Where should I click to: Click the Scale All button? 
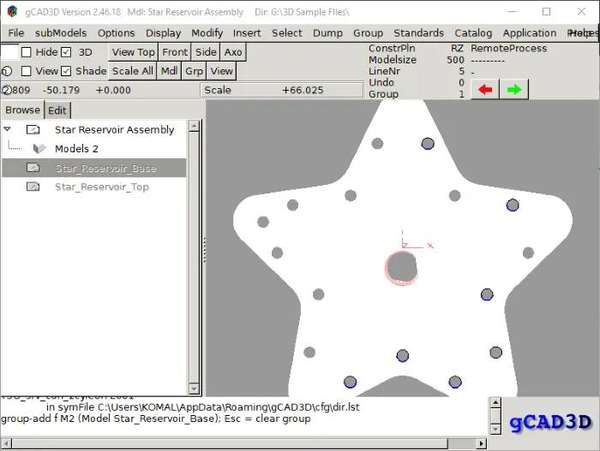[x=132, y=71]
